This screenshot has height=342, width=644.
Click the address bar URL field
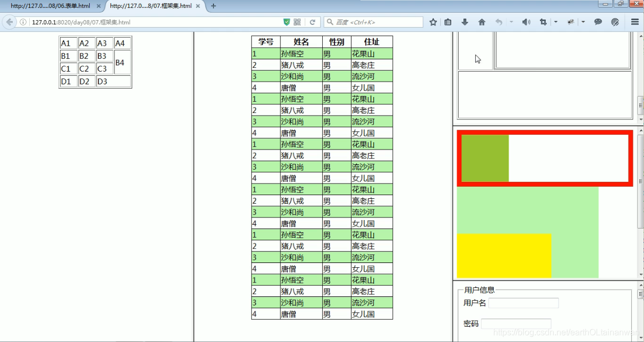click(x=154, y=22)
